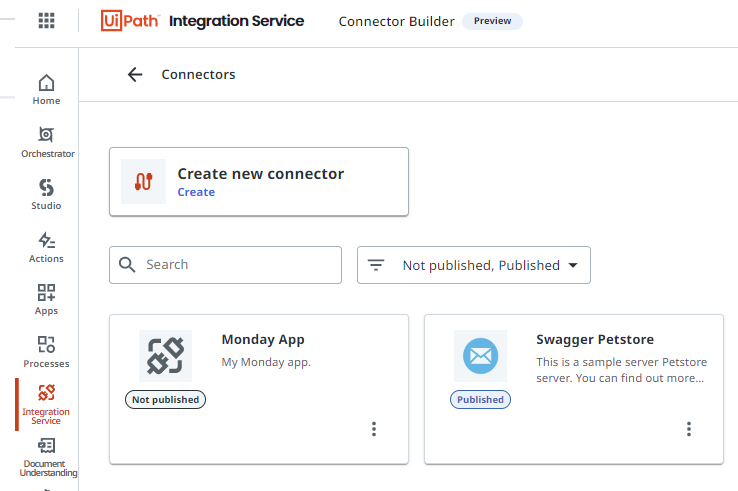Click the back arrow next to Connectors
738x491 pixels.
pyautogui.click(x=135, y=74)
